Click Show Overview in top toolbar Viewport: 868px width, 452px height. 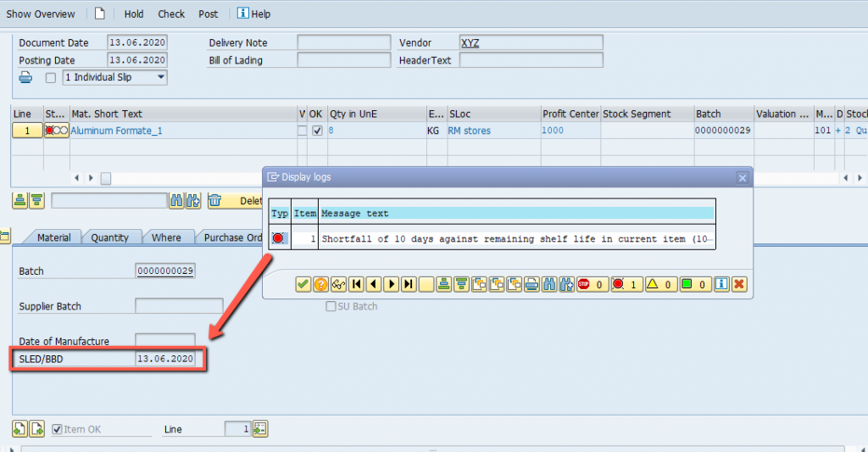[41, 14]
